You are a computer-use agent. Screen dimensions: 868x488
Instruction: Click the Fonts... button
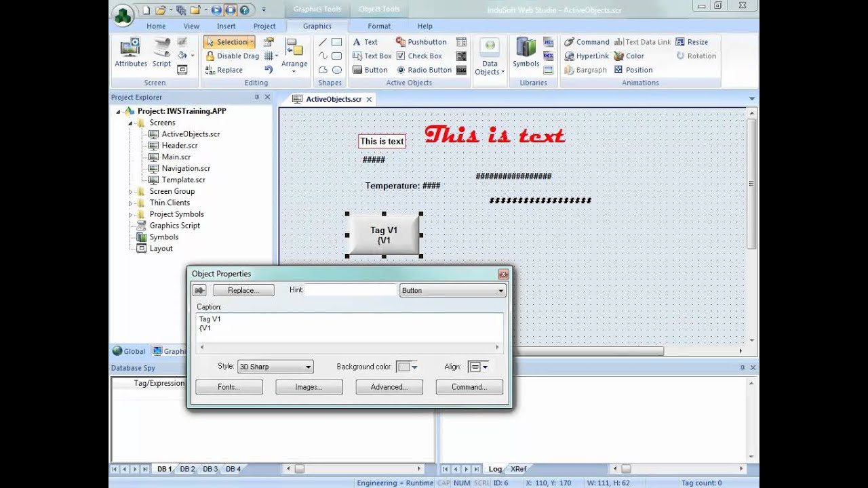pyautogui.click(x=229, y=387)
